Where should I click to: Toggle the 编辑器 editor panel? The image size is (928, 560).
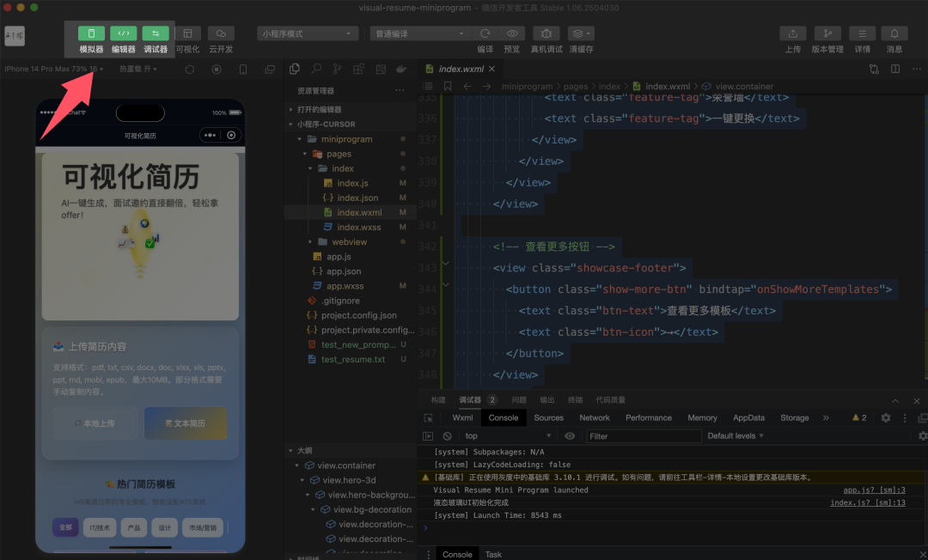coord(124,33)
